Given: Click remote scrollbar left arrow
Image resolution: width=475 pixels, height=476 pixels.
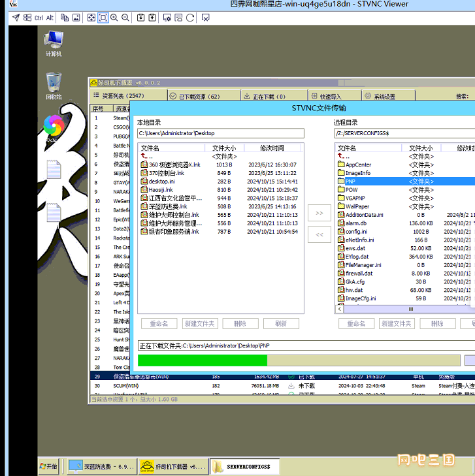Looking at the screenshot, I should click(340, 309).
